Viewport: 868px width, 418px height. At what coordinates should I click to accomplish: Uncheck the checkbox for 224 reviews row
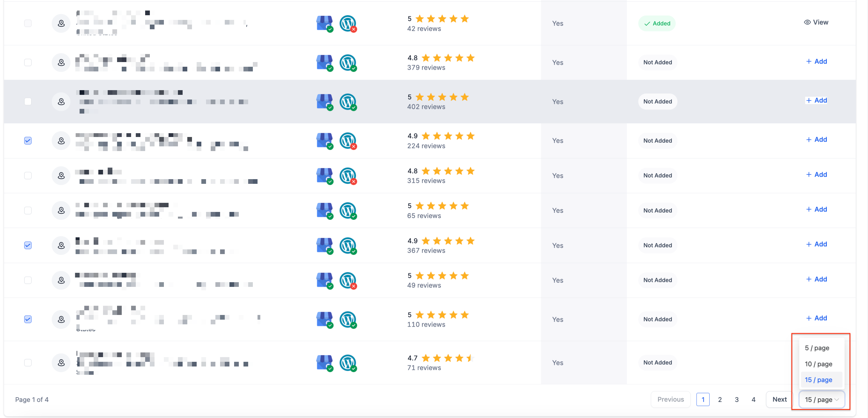click(28, 141)
